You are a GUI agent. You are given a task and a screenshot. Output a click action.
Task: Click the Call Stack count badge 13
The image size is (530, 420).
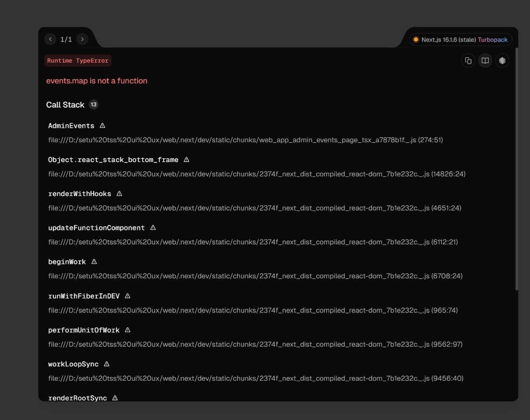click(94, 105)
